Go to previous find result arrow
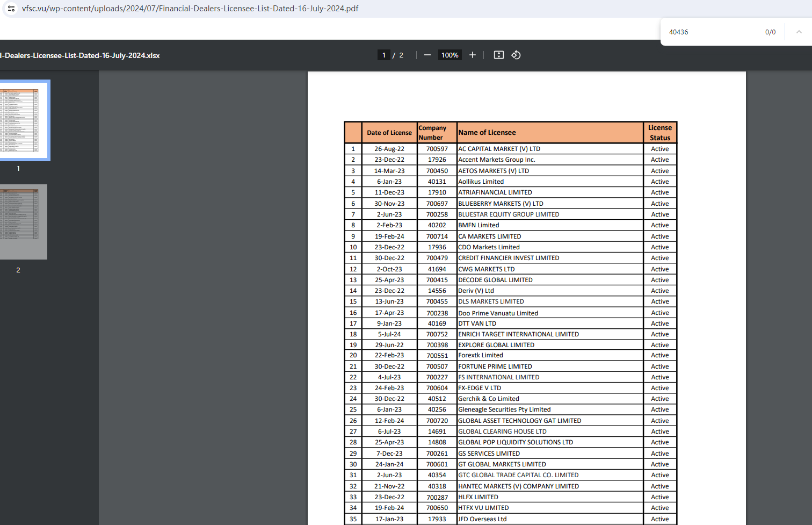Screen dimensions: 812x525 click(799, 32)
